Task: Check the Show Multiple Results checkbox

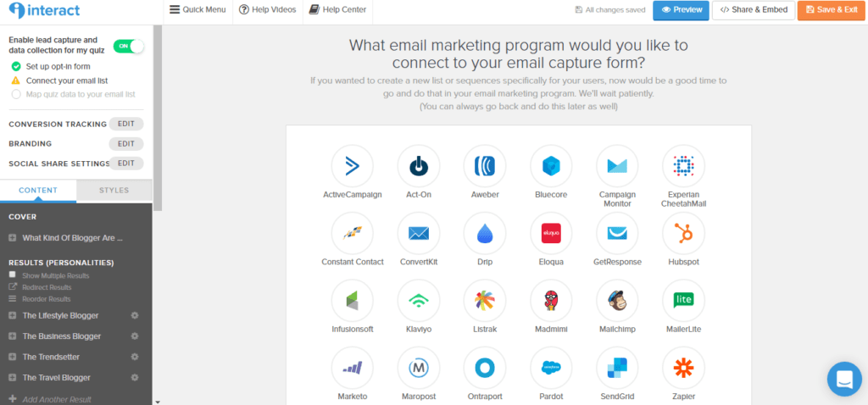Action: pyautogui.click(x=13, y=275)
